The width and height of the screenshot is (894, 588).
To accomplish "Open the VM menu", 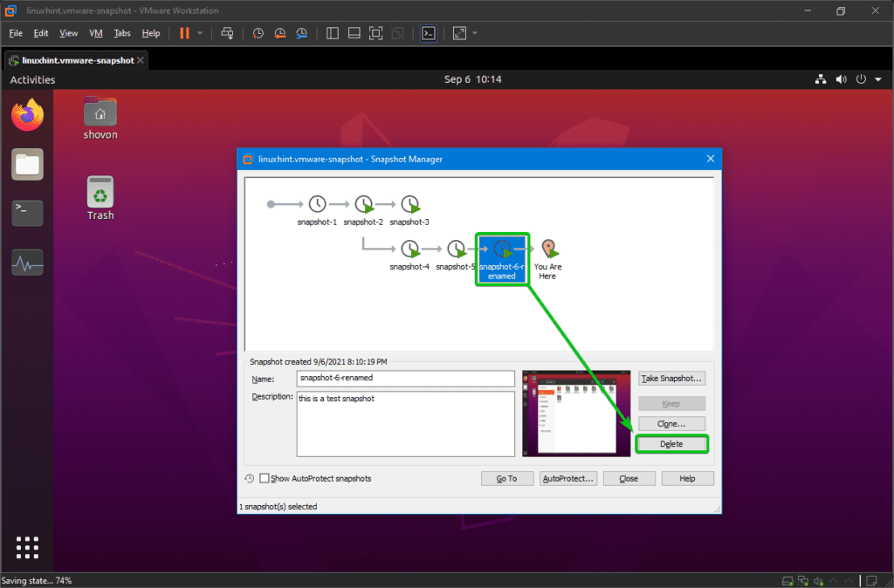I will [x=96, y=33].
